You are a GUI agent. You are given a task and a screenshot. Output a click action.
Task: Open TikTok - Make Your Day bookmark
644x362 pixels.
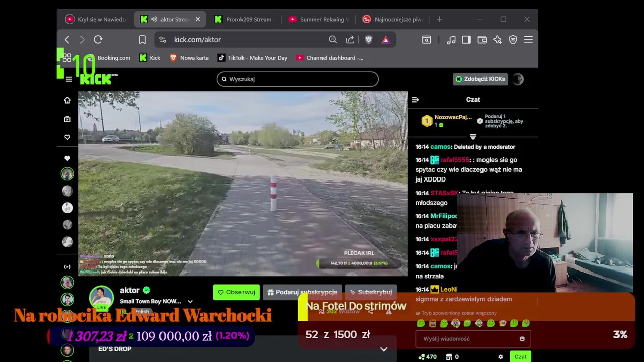pos(253,58)
